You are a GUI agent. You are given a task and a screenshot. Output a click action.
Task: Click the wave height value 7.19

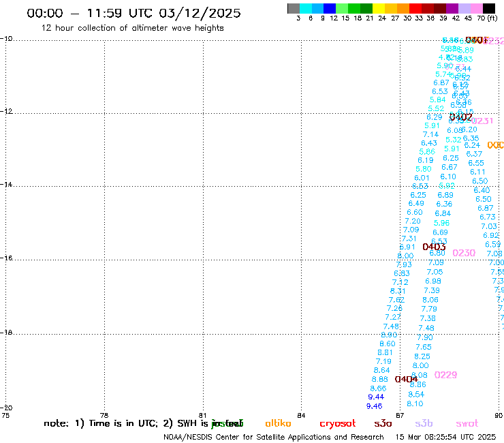[383, 362]
